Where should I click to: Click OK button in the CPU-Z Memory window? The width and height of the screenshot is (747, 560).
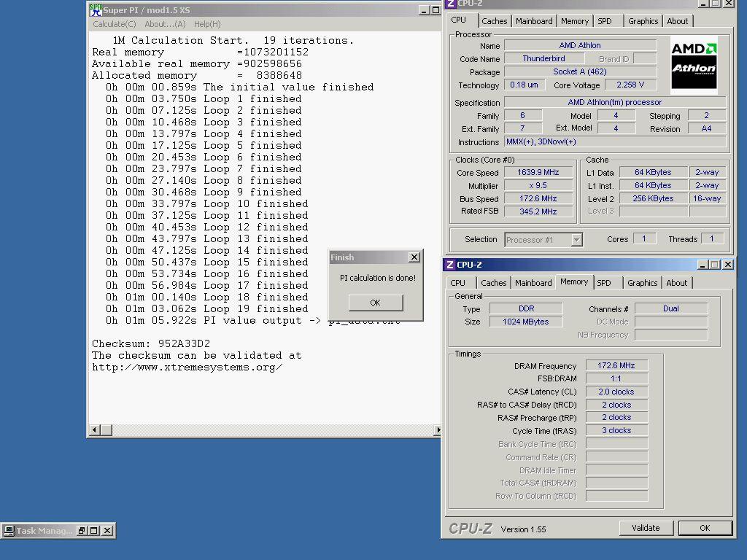click(705, 528)
